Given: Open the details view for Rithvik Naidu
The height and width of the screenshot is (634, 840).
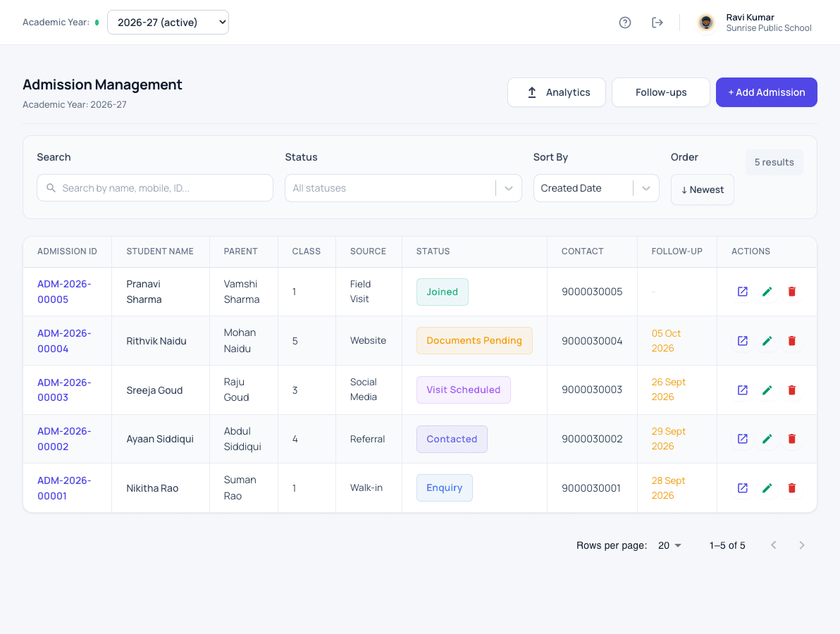Looking at the screenshot, I should click(x=743, y=341).
